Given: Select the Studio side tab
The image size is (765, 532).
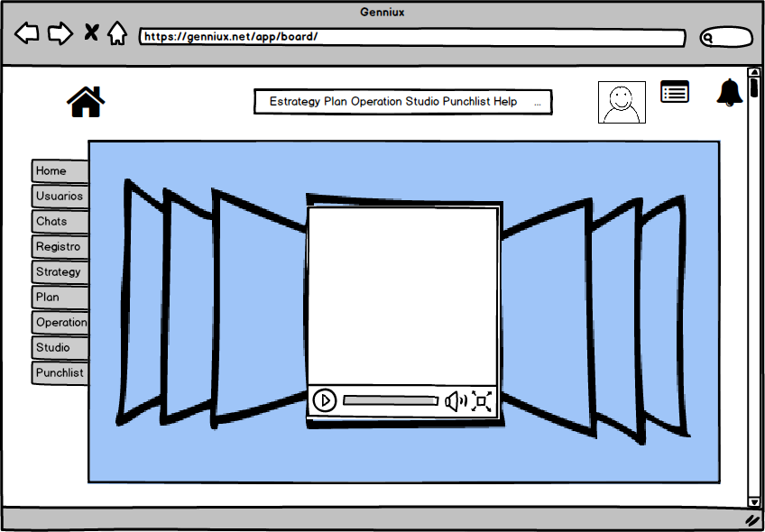Looking at the screenshot, I should coord(60,348).
